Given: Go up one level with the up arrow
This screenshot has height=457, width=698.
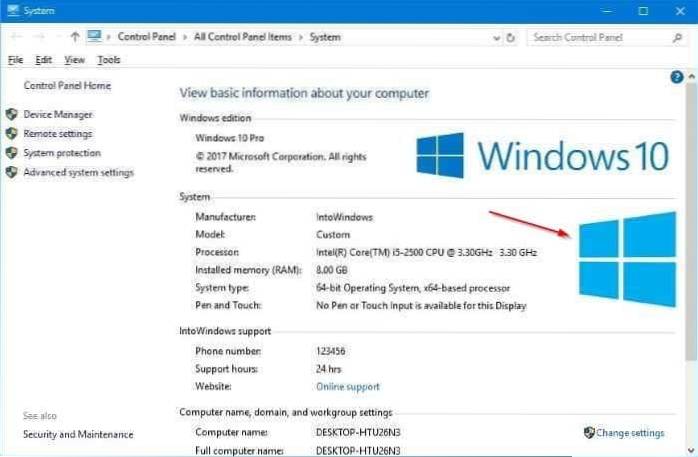Looking at the screenshot, I should coord(74,37).
